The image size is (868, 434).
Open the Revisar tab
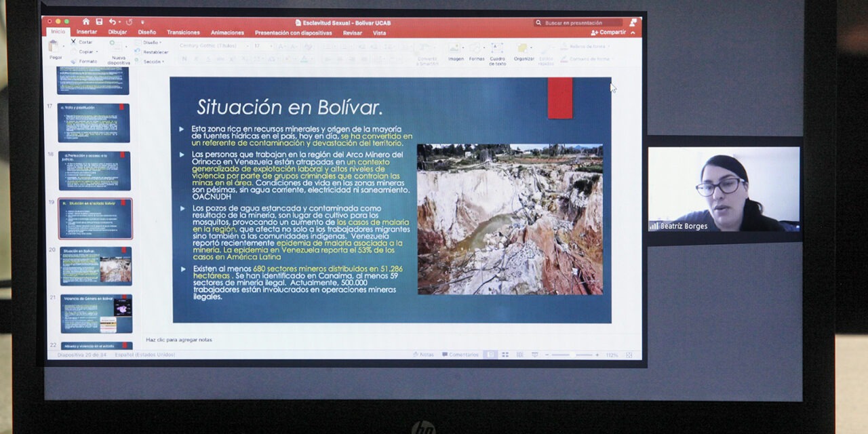[353, 33]
